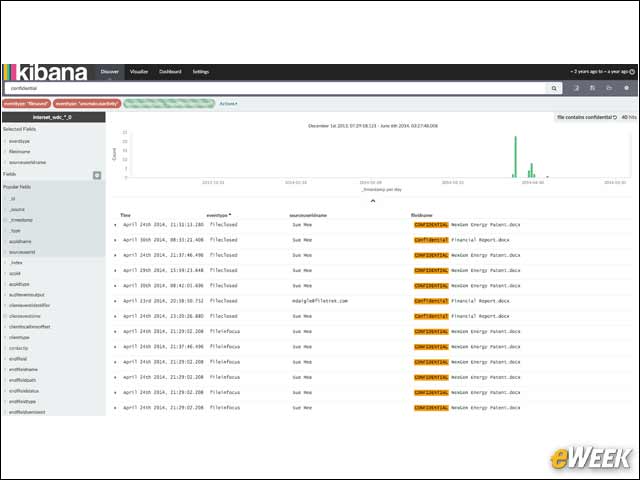This screenshot has width=640, height=480.
Task: Sort table by the eventtype column header
Action: click(x=218, y=215)
